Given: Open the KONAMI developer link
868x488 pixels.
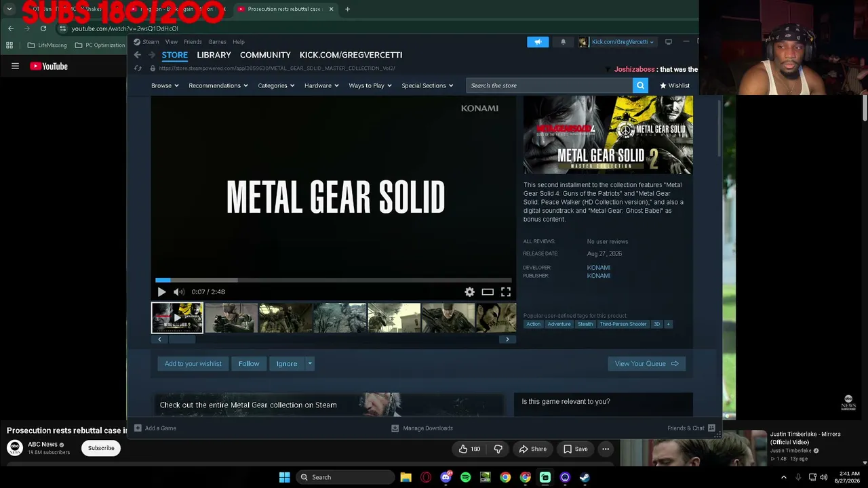Looking at the screenshot, I should (x=599, y=268).
